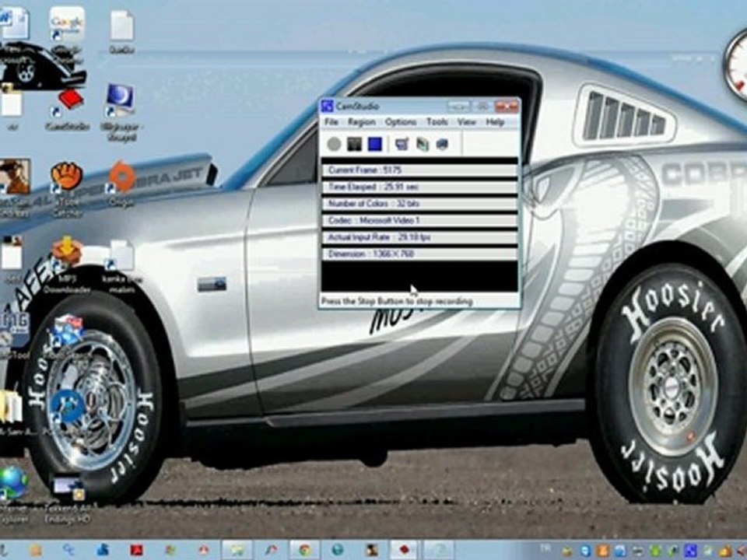The image size is (747, 560).
Task: Click 'Press the Stop Button' status bar text
Action: click(x=397, y=302)
